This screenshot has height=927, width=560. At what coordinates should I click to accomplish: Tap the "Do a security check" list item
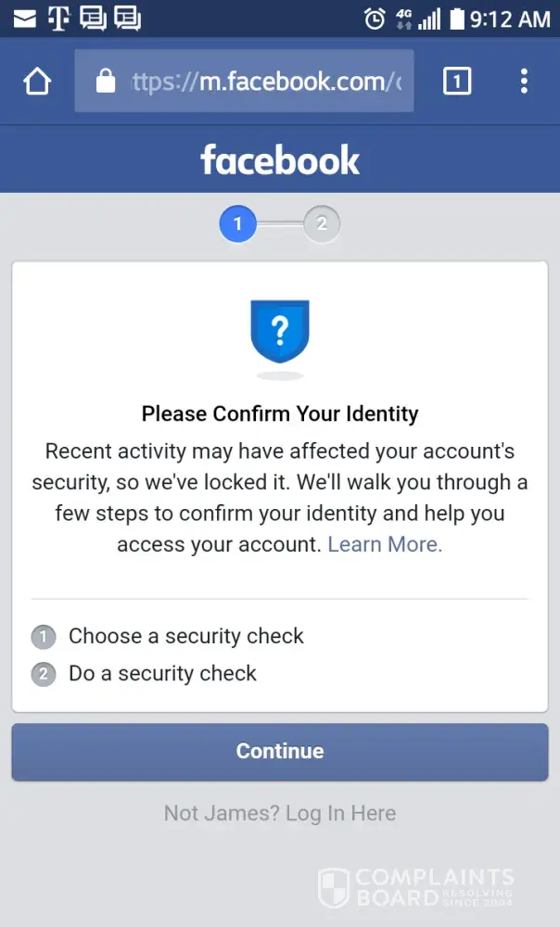click(162, 673)
